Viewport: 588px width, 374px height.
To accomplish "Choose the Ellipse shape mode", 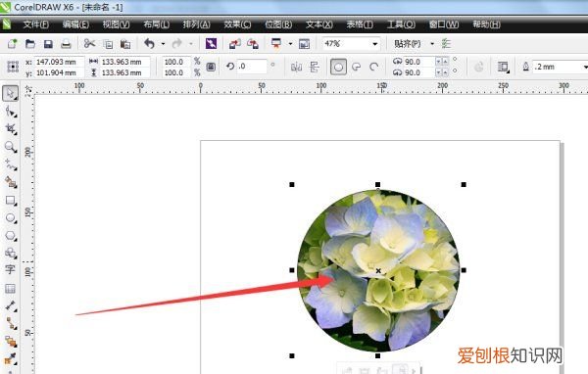I will coord(338,68).
